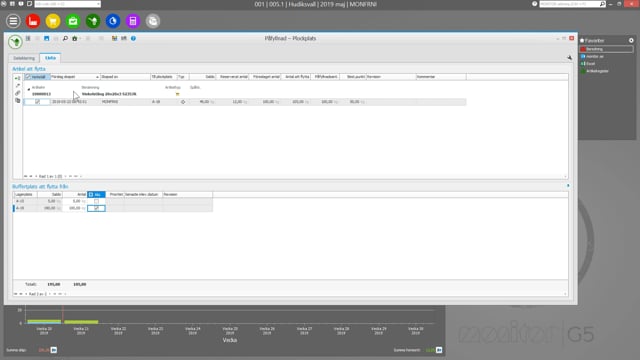
Task: Open the dark green Inventory module icon
Action: 93,21
